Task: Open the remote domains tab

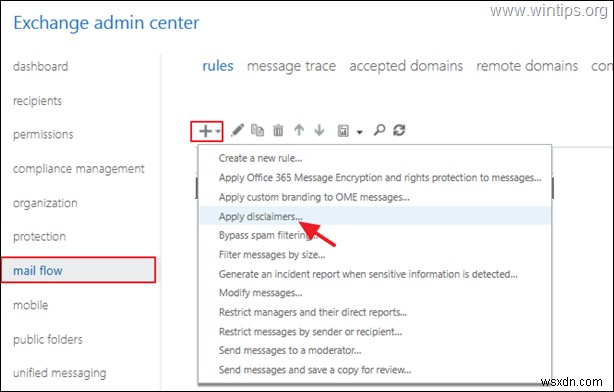Action: pyautogui.click(x=527, y=66)
